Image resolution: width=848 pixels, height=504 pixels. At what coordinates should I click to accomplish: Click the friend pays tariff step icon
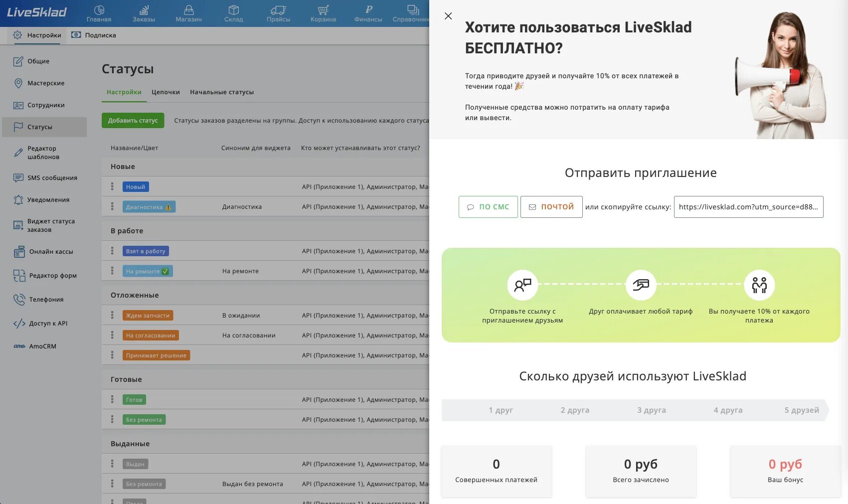(641, 285)
